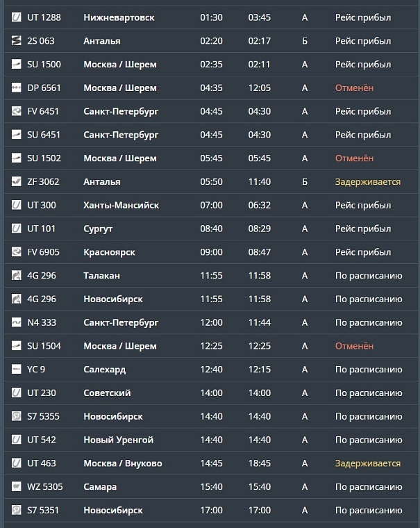The height and width of the screenshot is (528, 420).
Task: Click the Aeroflot logo beside SU 1502
Action: 16,158
